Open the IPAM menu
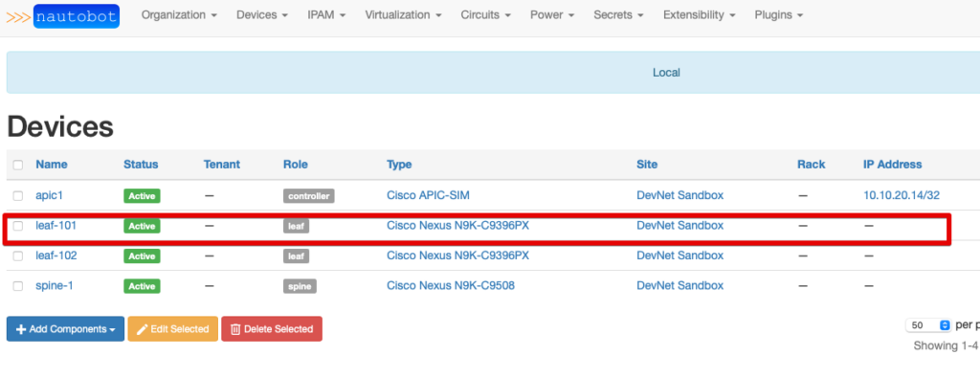980x378 pixels. click(326, 15)
